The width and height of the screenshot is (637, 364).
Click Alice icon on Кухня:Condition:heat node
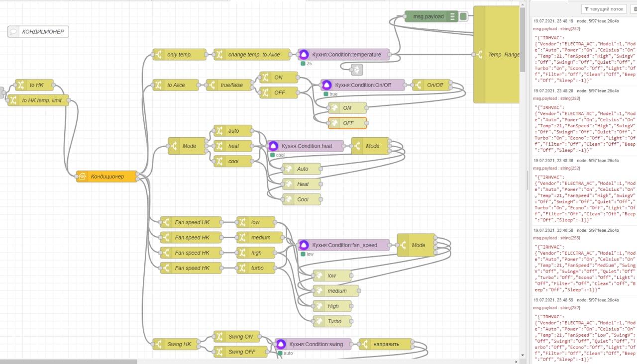pos(273,146)
